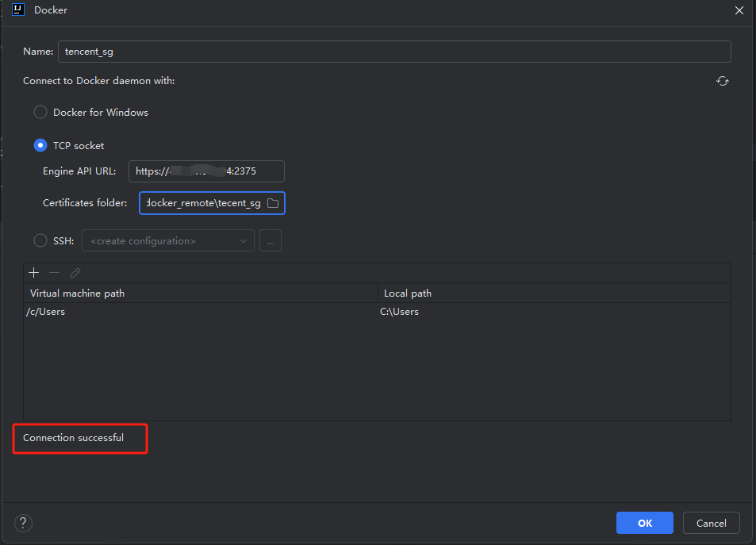Focus the Certificates folder field
This screenshot has height=545, width=756.
click(212, 203)
